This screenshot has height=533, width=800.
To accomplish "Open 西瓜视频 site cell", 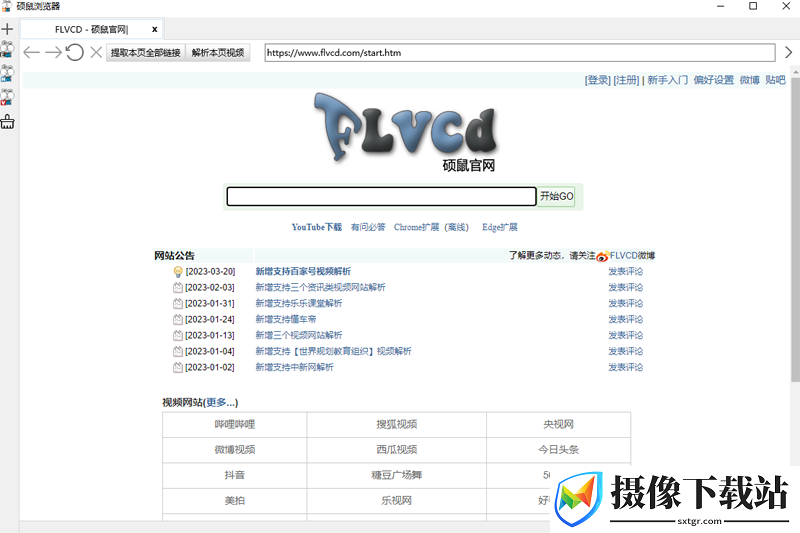I will [396, 450].
